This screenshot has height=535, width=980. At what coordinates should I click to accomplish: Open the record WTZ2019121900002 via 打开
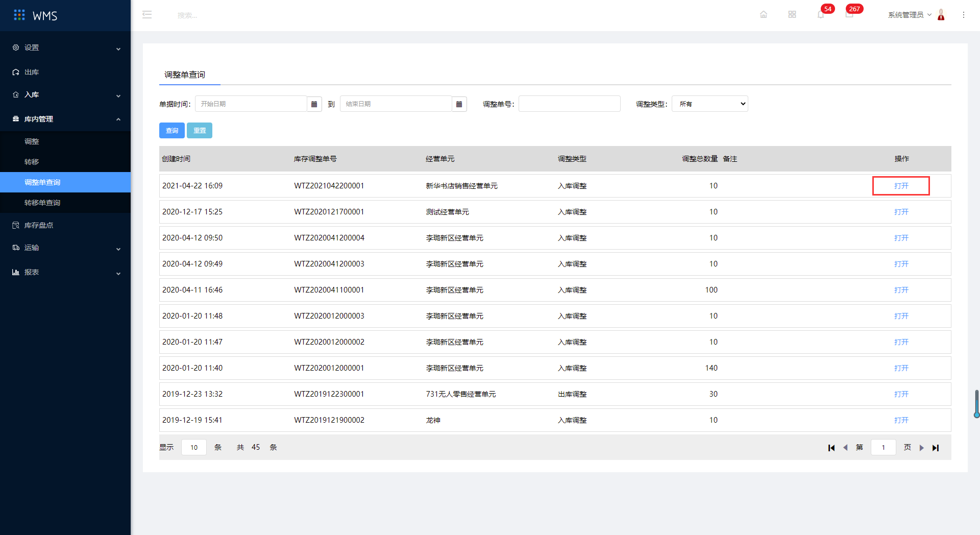point(901,420)
